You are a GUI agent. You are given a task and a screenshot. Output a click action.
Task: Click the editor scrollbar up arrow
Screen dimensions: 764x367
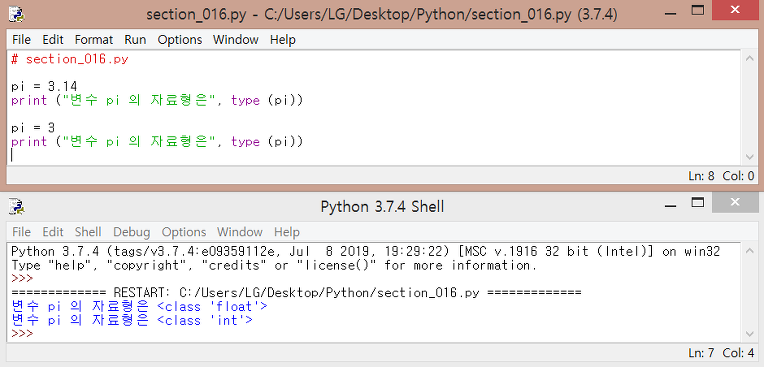pos(750,58)
